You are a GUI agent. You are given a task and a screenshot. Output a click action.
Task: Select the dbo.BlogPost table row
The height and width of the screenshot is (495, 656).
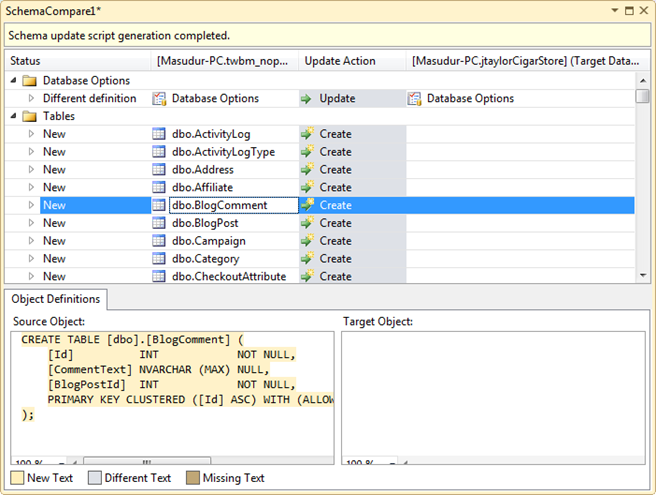pyautogui.click(x=204, y=223)
